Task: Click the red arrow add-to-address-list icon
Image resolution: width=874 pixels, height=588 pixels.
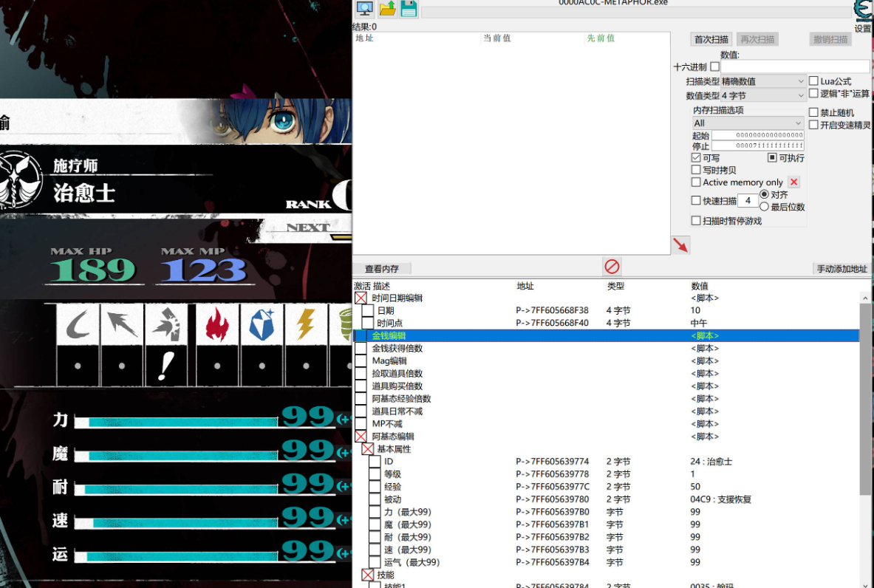Action: 680,245
